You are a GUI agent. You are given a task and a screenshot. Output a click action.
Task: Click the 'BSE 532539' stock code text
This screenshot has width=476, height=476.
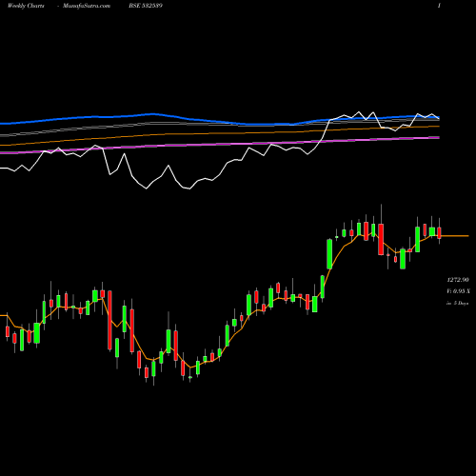(146, 6)
